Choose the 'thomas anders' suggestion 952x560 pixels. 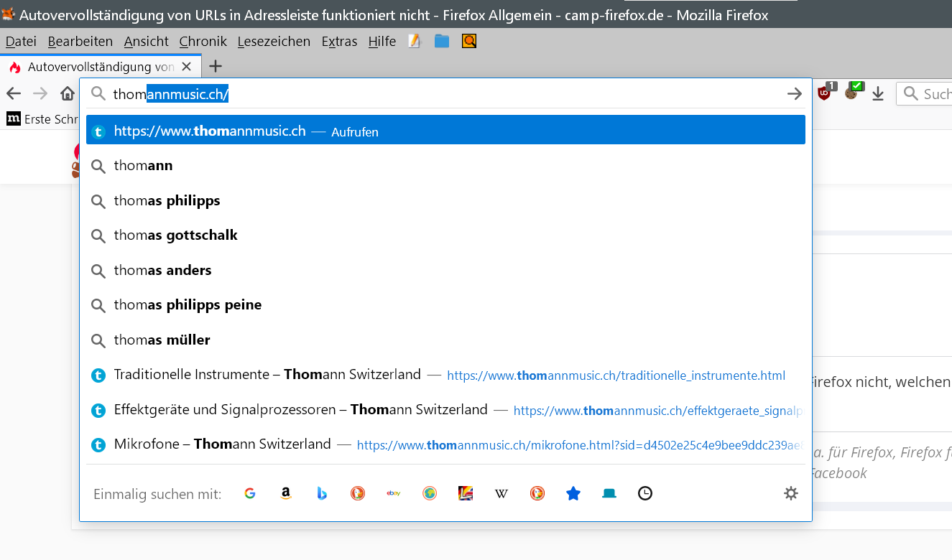[445, 271]
